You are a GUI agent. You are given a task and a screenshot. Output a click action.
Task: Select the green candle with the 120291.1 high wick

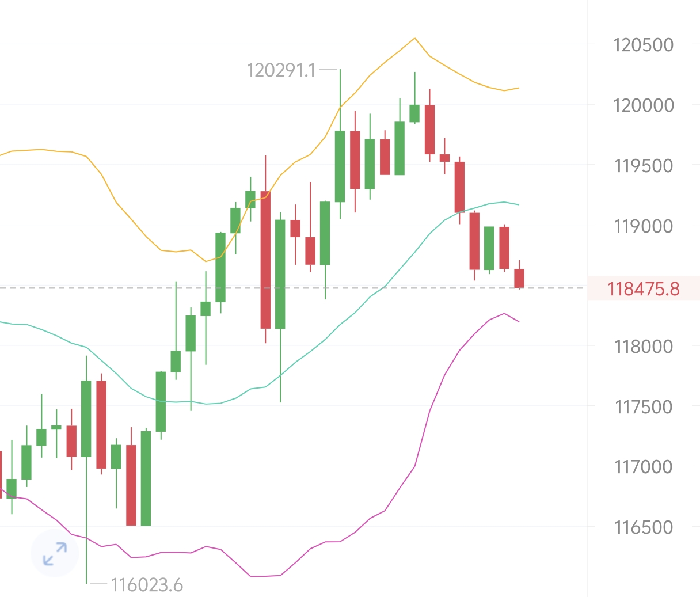[340, 166]
